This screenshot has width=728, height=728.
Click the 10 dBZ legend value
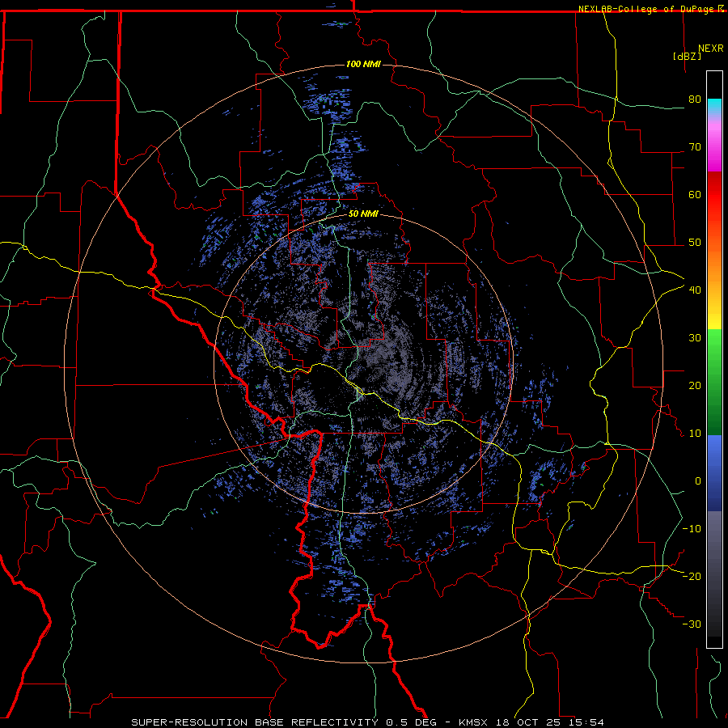click(x=695, y=434)
